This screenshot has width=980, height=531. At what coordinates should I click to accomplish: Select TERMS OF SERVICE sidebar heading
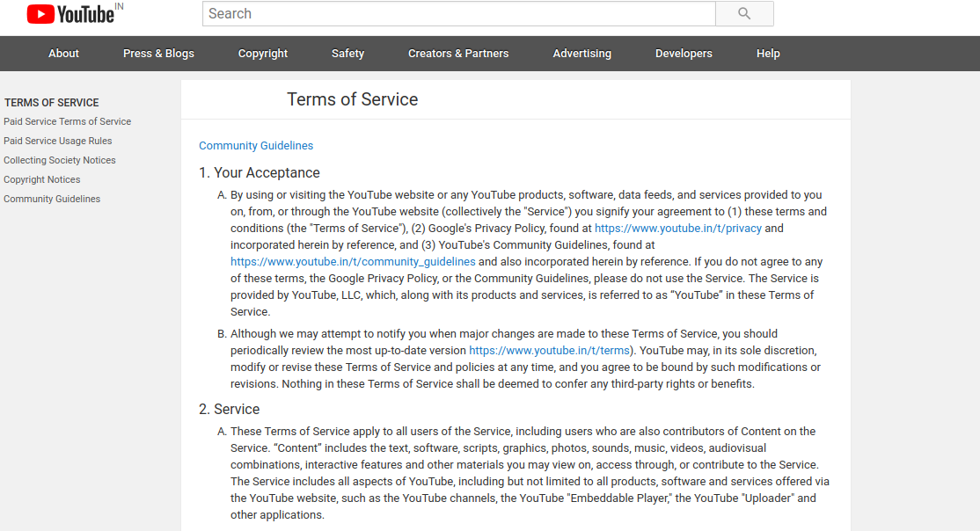click(x=51, y=103)
